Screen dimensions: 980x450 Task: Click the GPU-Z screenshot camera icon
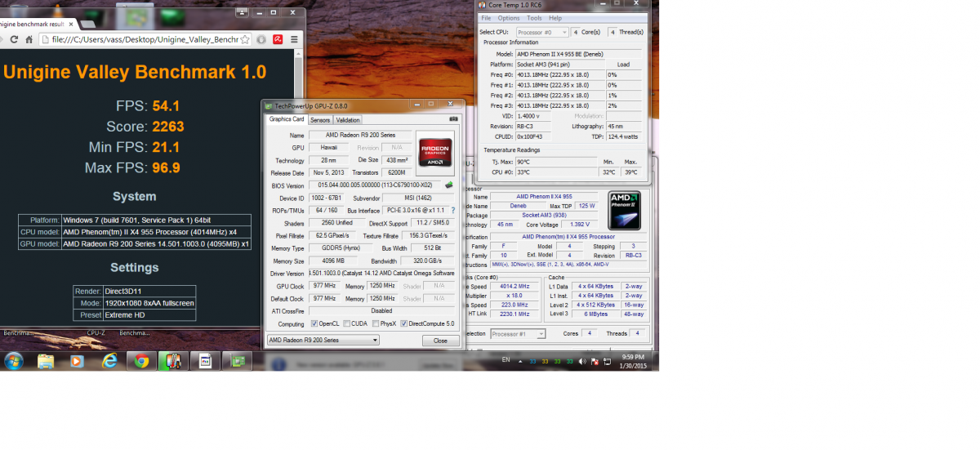pos(453,119)
